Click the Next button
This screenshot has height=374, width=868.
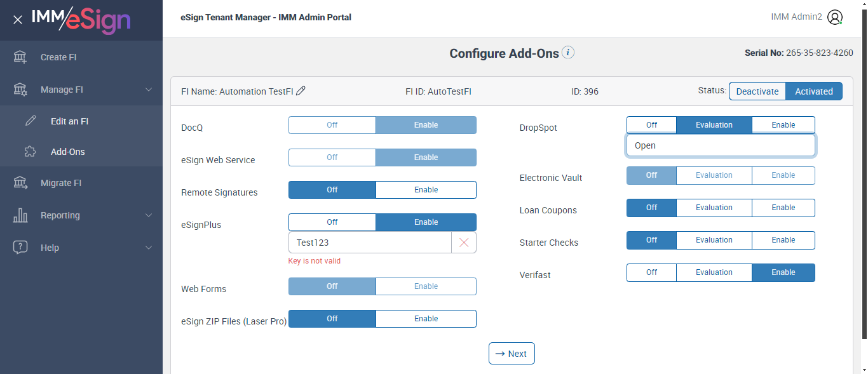click(512, 354)
